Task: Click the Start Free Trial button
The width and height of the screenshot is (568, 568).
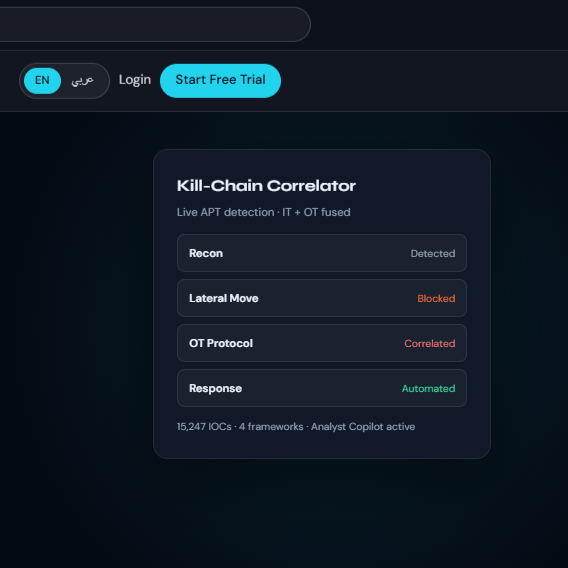Action: tap(220, 80)
